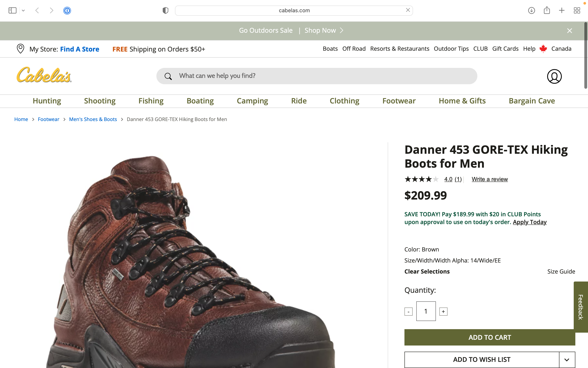The width and height of the screenshot is (588, 368).
Task: Open the Shooting menu
Action: pyautogui.click(x=100, y=101)
